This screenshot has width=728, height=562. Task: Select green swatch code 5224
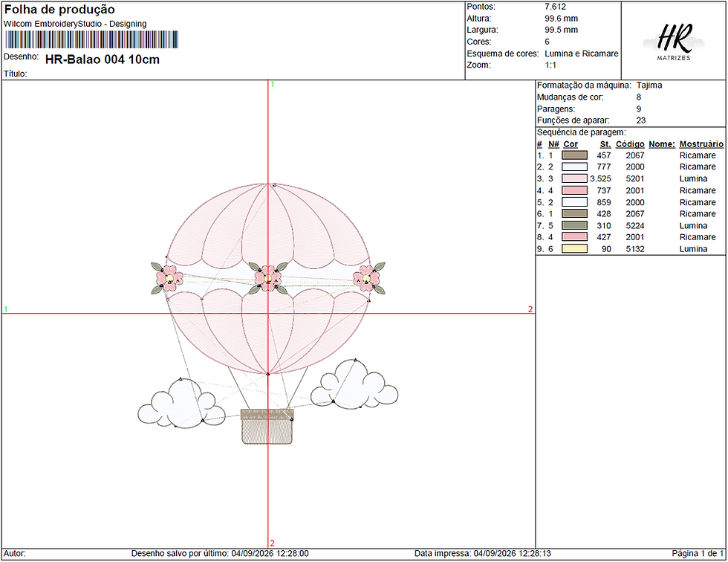point(575,225)
